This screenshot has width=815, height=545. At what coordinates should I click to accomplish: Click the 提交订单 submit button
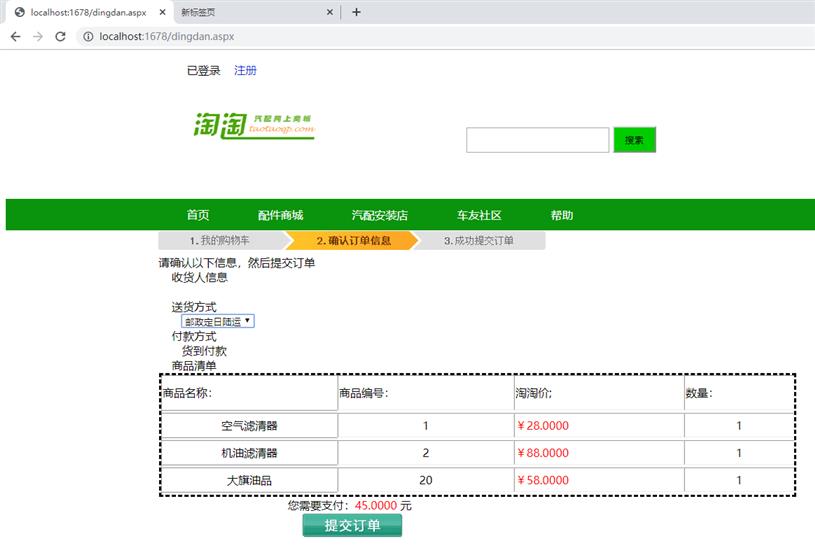352,526
